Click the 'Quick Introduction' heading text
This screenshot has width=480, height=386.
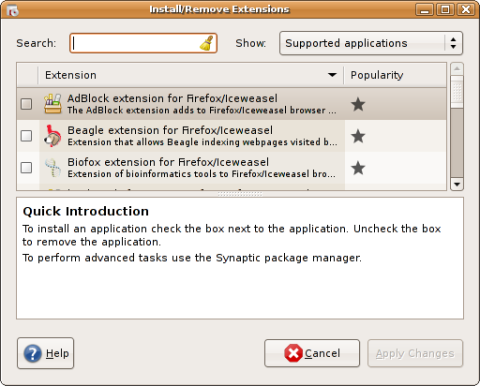[x=86, y=212]
